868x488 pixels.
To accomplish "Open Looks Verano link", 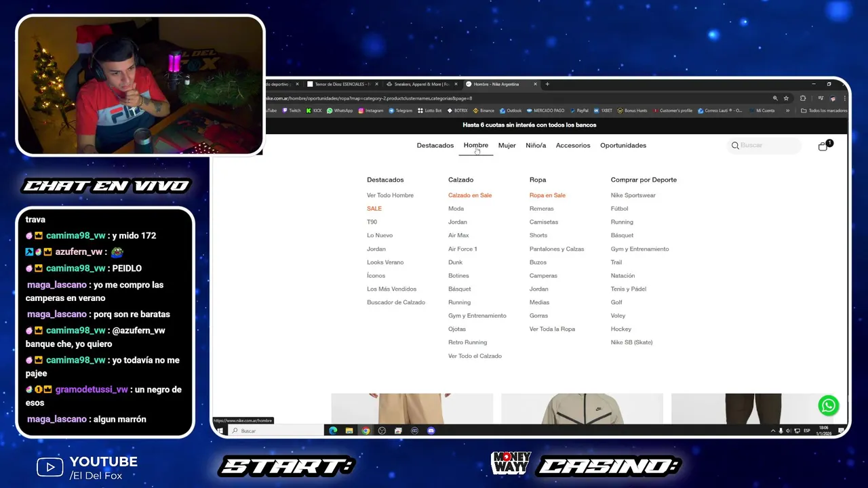I will point(385,262).
